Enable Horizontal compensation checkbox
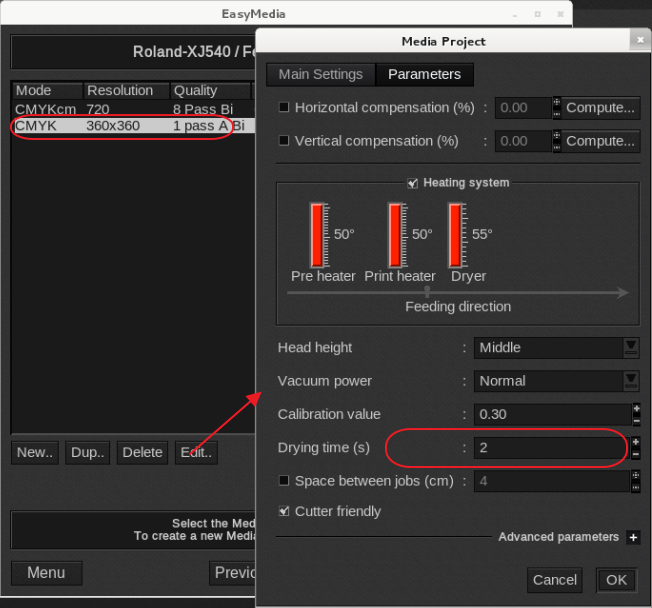This screenshot has height=608, width=652. (284, 107)
